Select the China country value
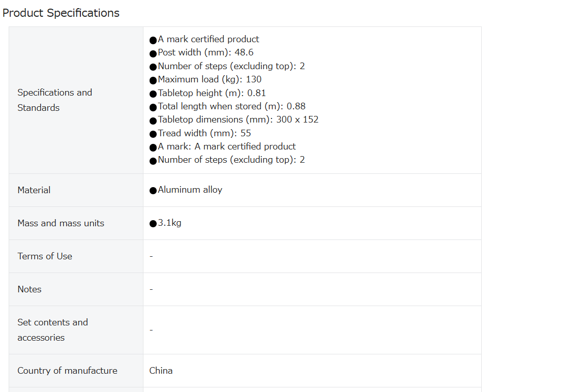 [161, 371]
